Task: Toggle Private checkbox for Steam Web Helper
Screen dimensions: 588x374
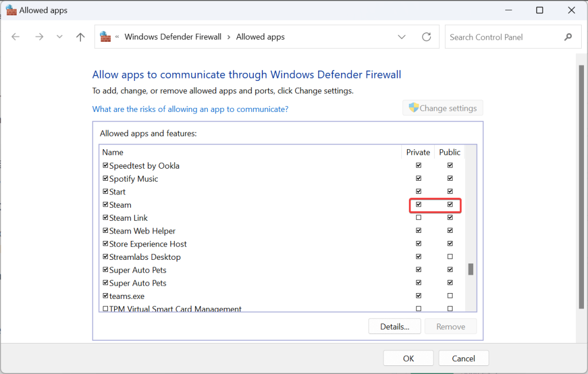Action: (x=419, y=231)
